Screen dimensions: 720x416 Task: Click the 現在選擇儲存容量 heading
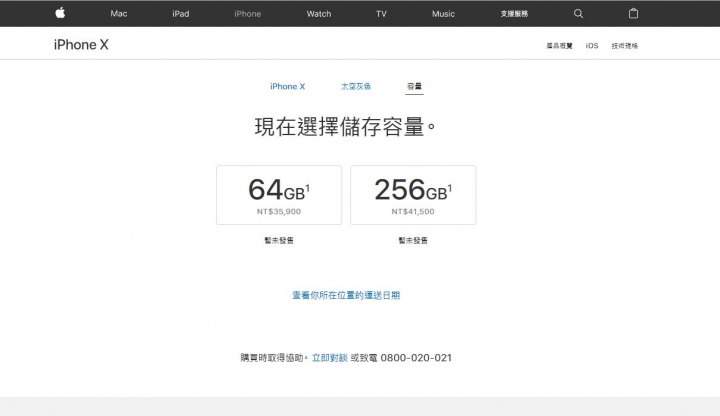344,127
